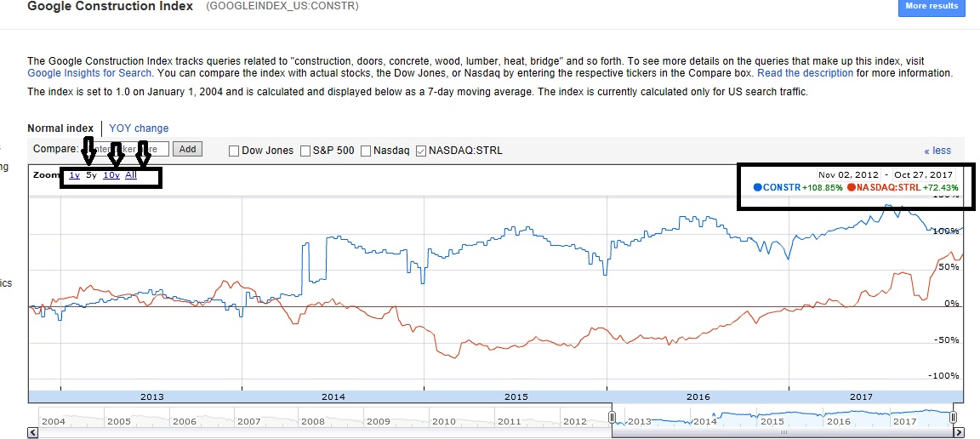Click the horizontal scrollbar thumb under the timeline

point(783,432)
